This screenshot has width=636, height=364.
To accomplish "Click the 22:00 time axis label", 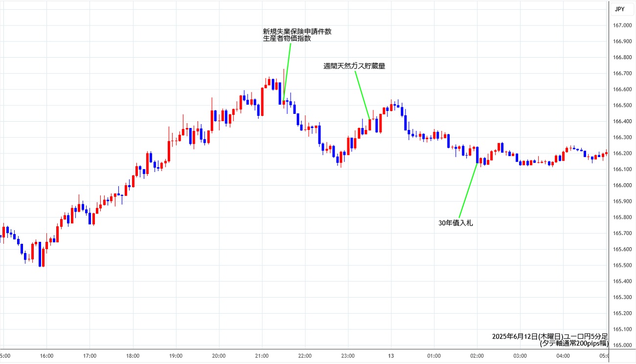I will pos(305,356).
